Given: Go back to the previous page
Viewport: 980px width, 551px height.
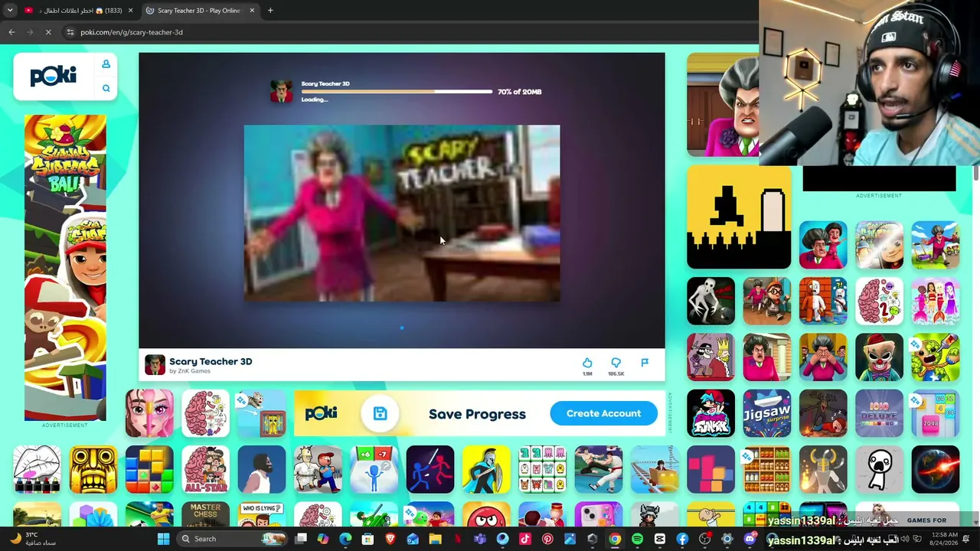Looking at the screenshot, I should click(x=11, y=32).
